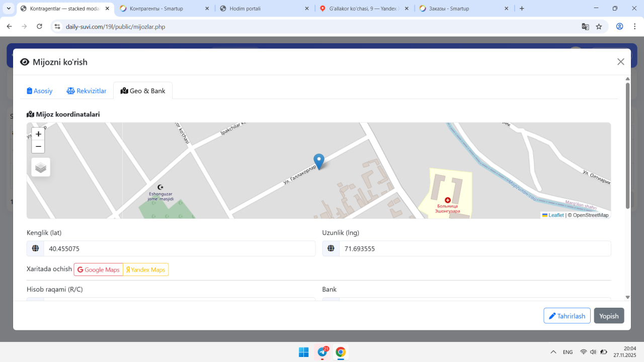644x362 pixels.
Task: Click the Google Translate icon in address bar
Action: point(585,27)
